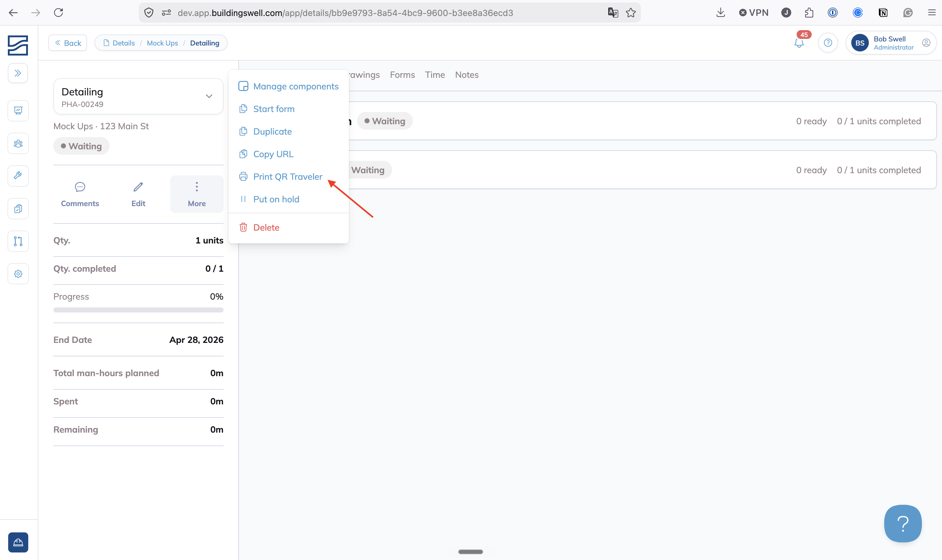Image resolution: width=942 pixels, height=560 pixels.
Task: Click the site permissions icon in address bar
Action: tap(166, 13)
